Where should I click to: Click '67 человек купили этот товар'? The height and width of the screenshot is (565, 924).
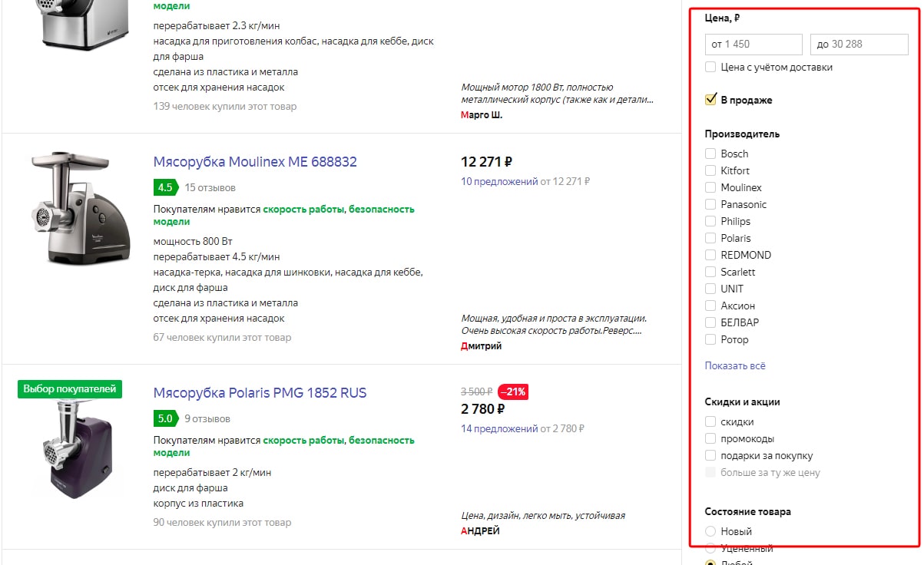223,338
